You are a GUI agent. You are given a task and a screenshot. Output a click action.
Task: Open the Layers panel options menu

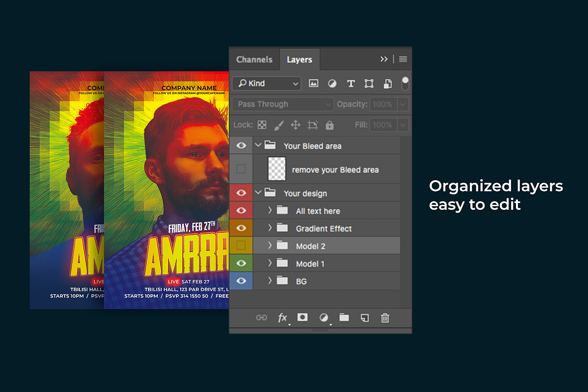pos(403,59)
